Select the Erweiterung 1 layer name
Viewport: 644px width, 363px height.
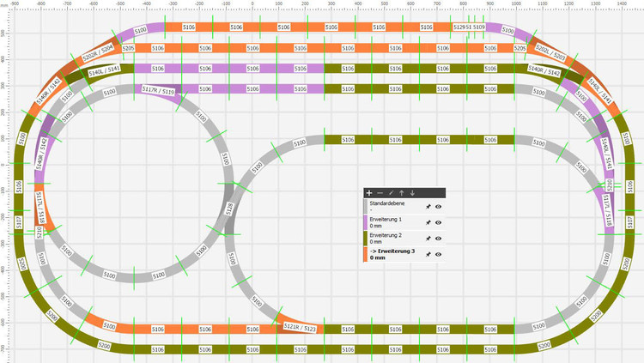click(x=386, y=220)
